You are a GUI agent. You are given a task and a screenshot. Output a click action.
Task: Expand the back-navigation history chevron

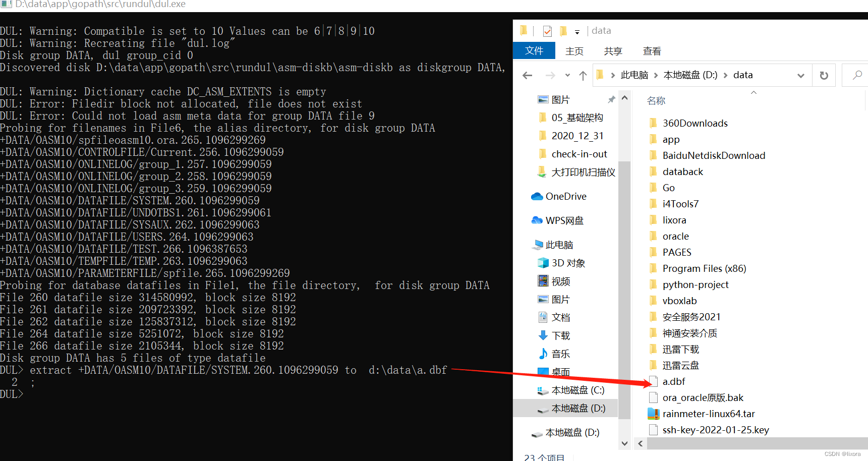[567, 75]
